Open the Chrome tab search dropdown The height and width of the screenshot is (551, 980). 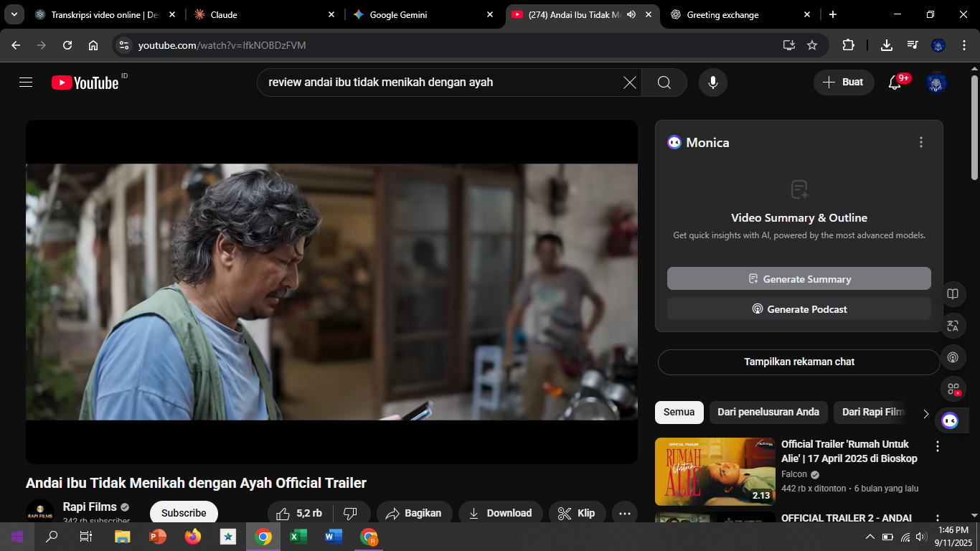point(14,14)
